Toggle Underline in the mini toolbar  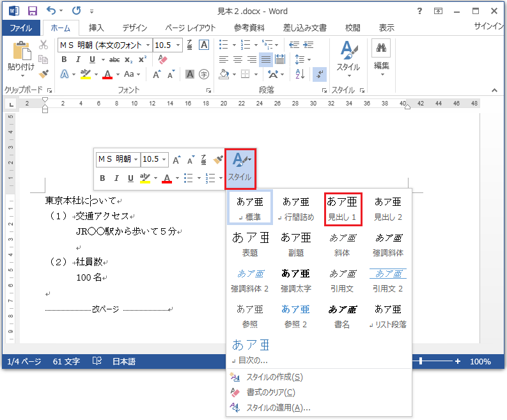click(130, 178)
